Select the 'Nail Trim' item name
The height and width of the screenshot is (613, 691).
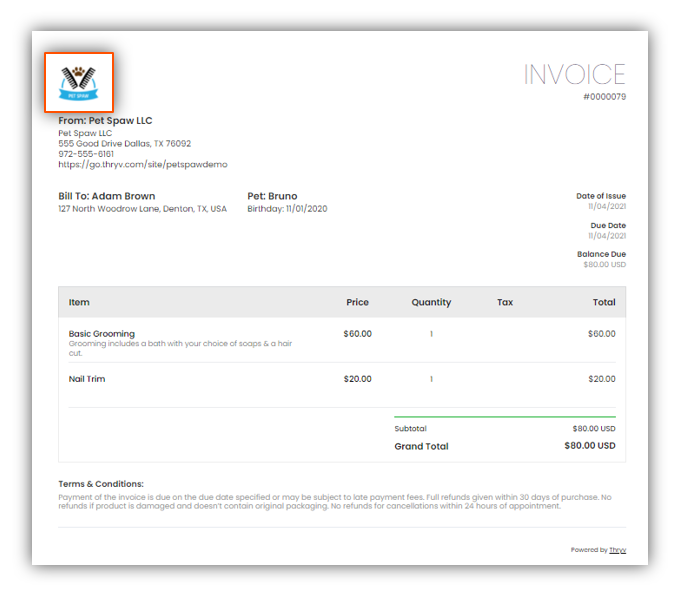pos(87,379)
